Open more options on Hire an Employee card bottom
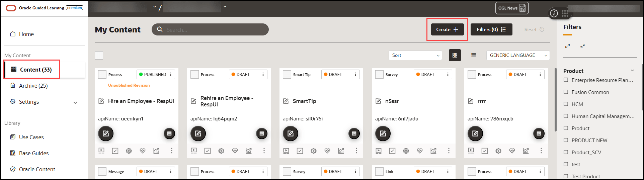The width and height of the screenshot is (644, 180). [172, 151]
